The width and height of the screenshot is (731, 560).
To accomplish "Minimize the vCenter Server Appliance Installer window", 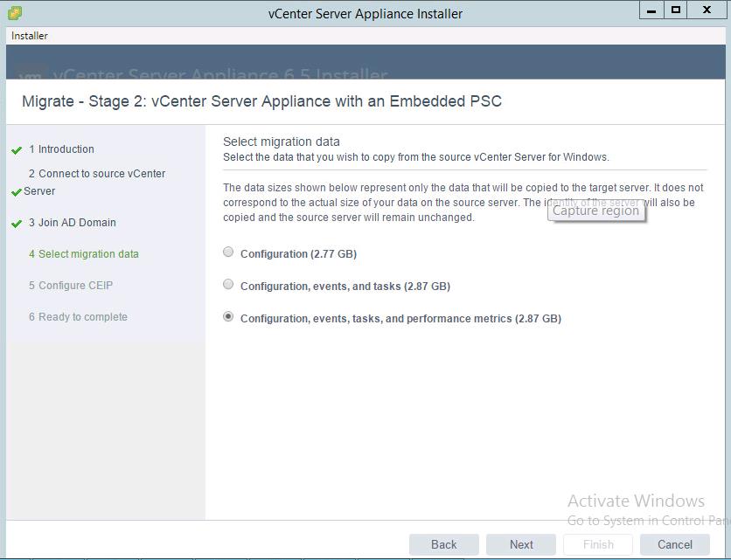I will 651,10.
